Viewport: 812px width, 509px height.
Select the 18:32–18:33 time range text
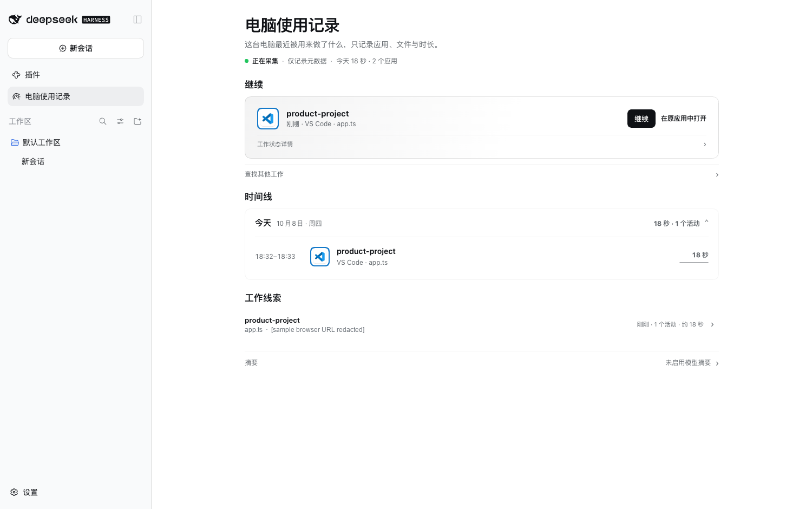(276, 257)
